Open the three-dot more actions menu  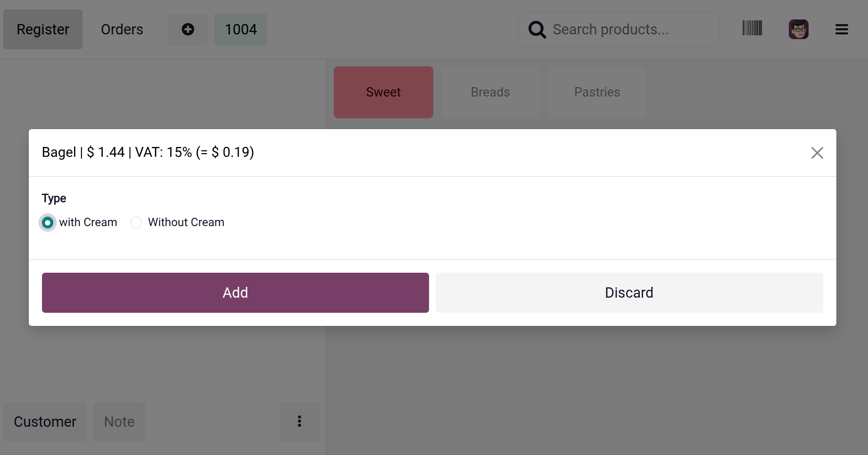[x=299, y=422]
